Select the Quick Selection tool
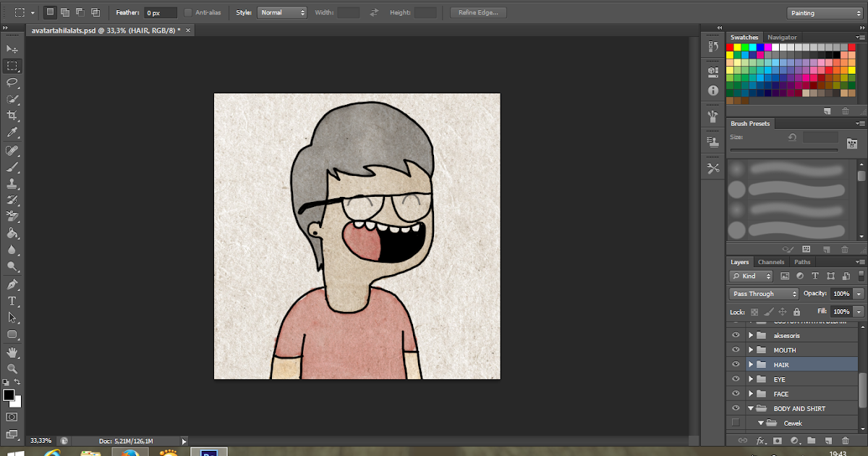868x456 pixels. click(x=12, y=99)
